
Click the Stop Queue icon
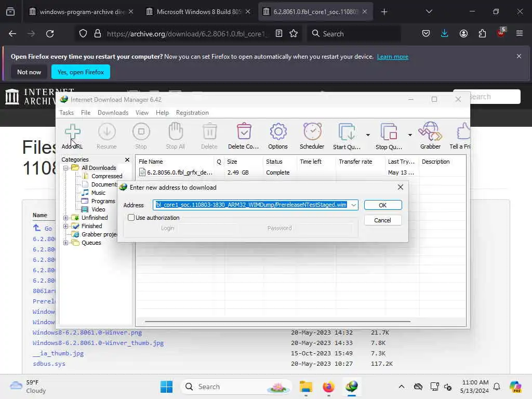(389, 136)
